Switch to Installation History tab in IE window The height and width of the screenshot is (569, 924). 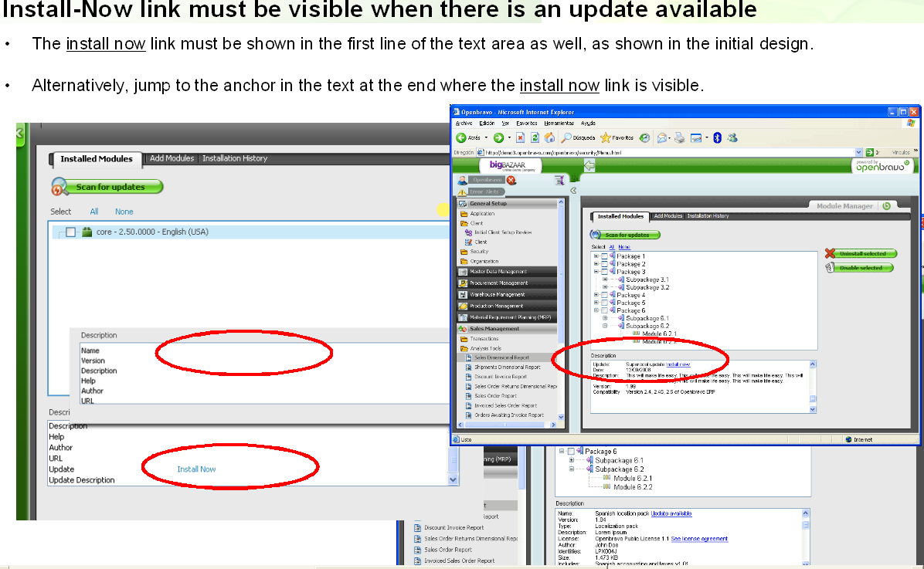[708, 216]
